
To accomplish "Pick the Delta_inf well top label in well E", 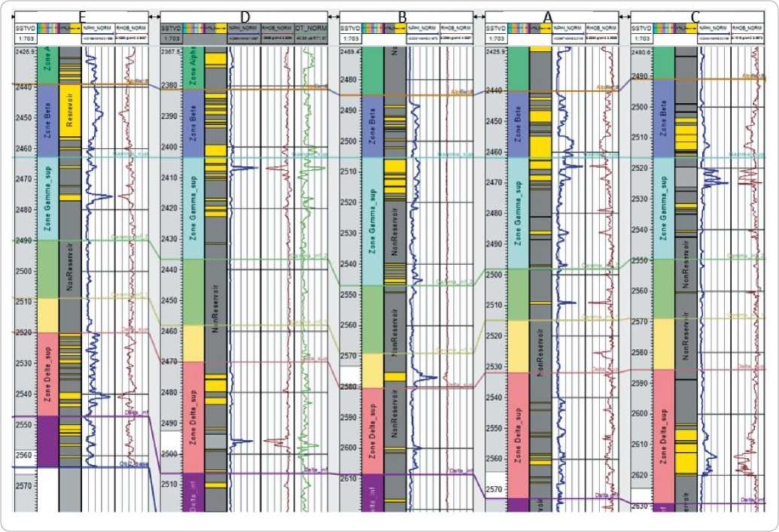I will click(137, 412).
